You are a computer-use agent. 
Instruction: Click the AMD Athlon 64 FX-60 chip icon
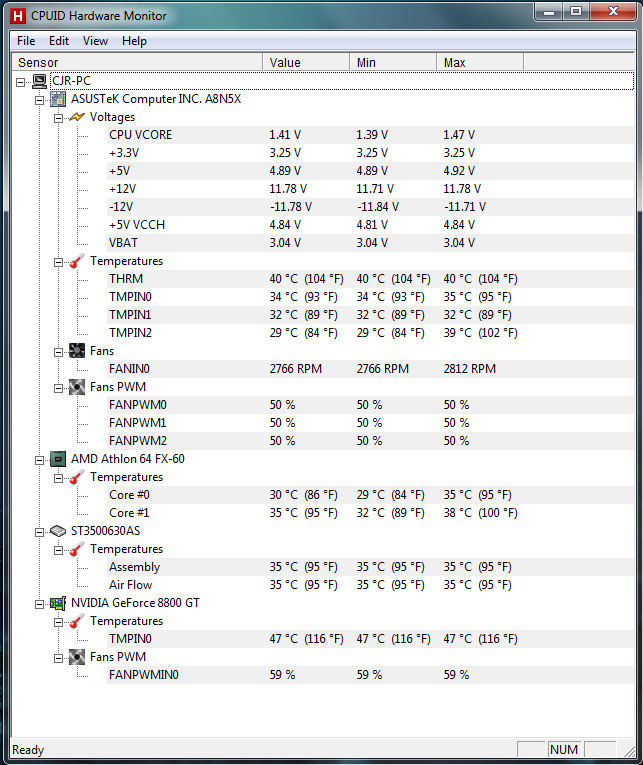point(58,459)
